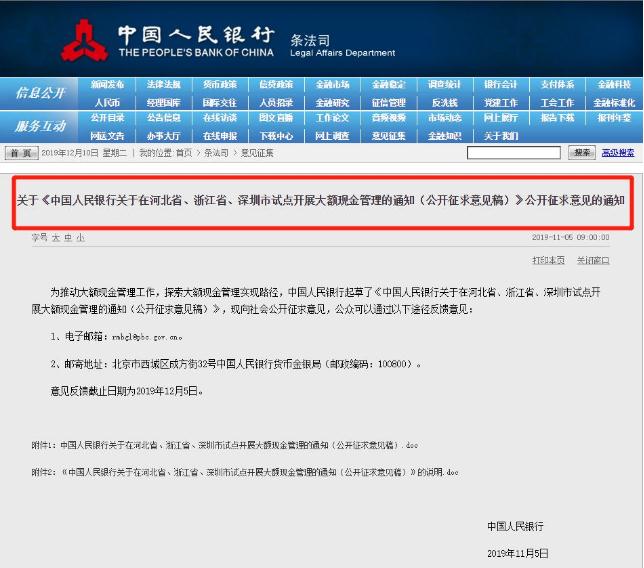Open 公开目录 under 服务互动
The width and height of the screenshot is (644, 568).
coord(107,118)
